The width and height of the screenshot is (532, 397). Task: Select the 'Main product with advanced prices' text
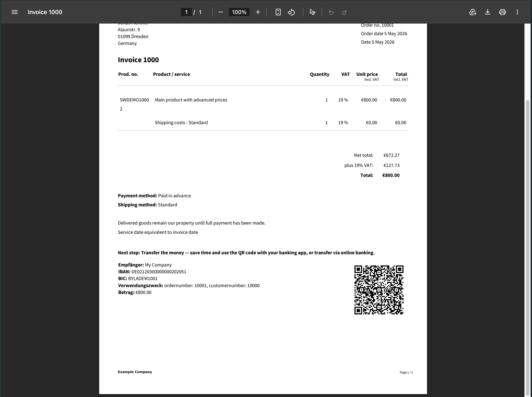pos(191,100)
